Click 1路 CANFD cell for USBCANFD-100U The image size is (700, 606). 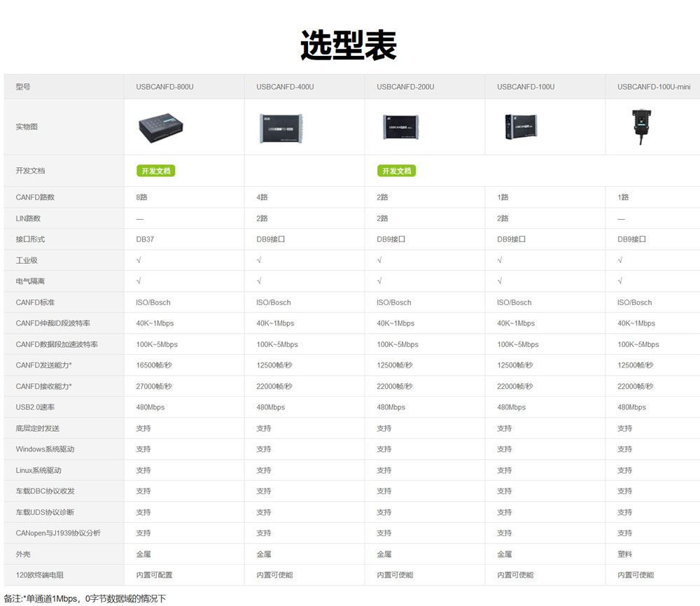503,197
